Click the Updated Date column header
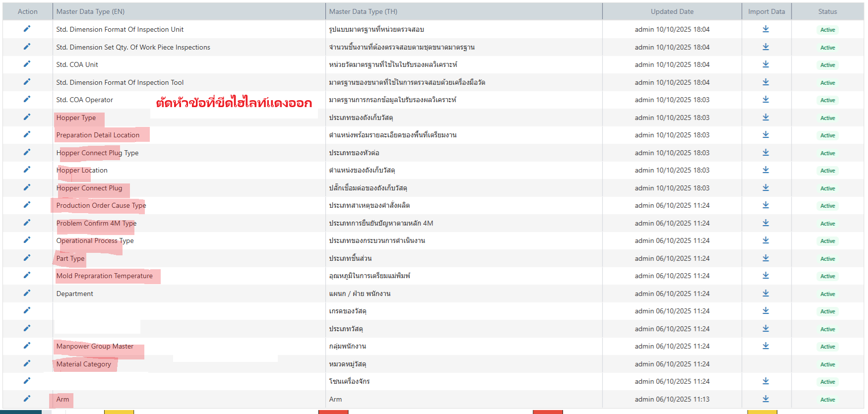This screenshot has width=868, height=414. 672,11
